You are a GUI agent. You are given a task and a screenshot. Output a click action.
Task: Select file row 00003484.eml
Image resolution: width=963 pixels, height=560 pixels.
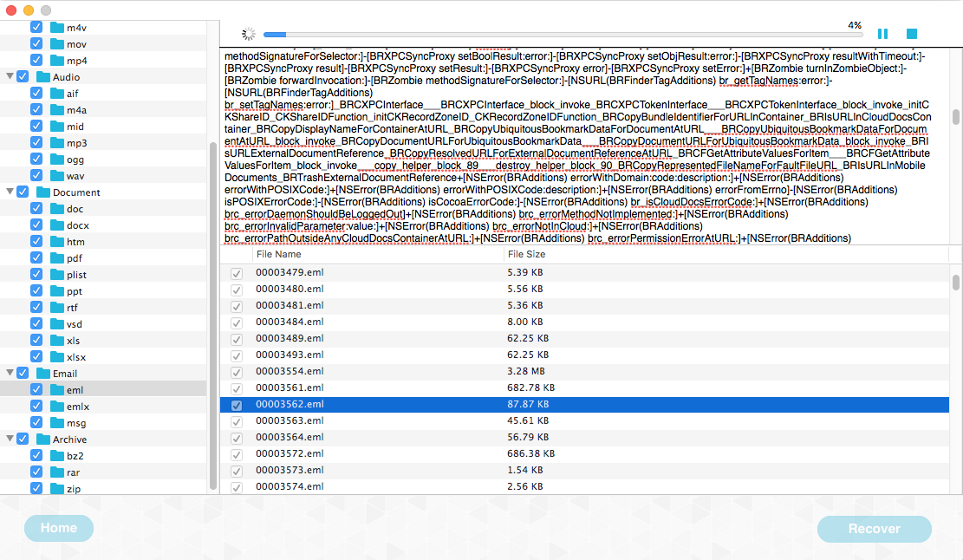tap(585, 322)
